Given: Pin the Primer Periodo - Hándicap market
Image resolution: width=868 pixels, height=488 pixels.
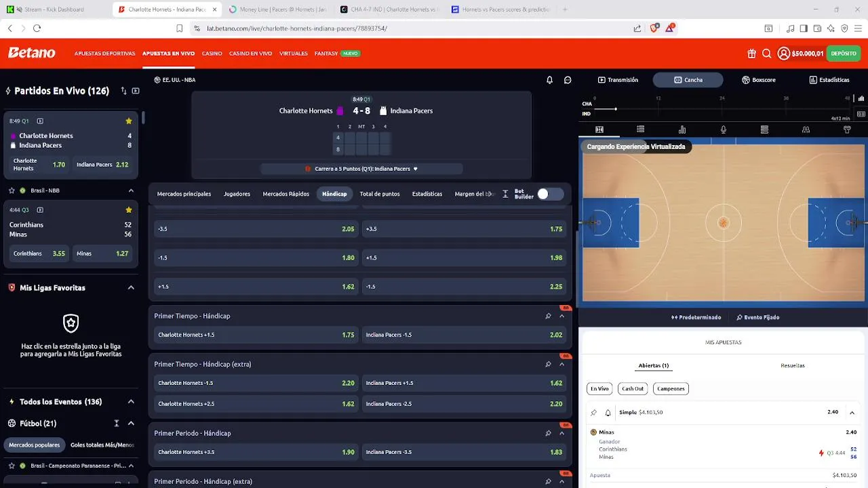Looking at the screenshot, I should point(548,433).
